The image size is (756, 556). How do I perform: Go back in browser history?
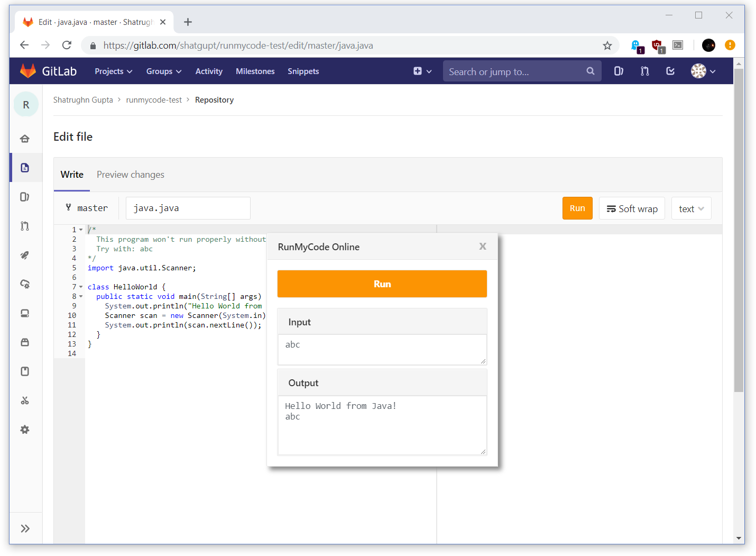click(24, 45)
